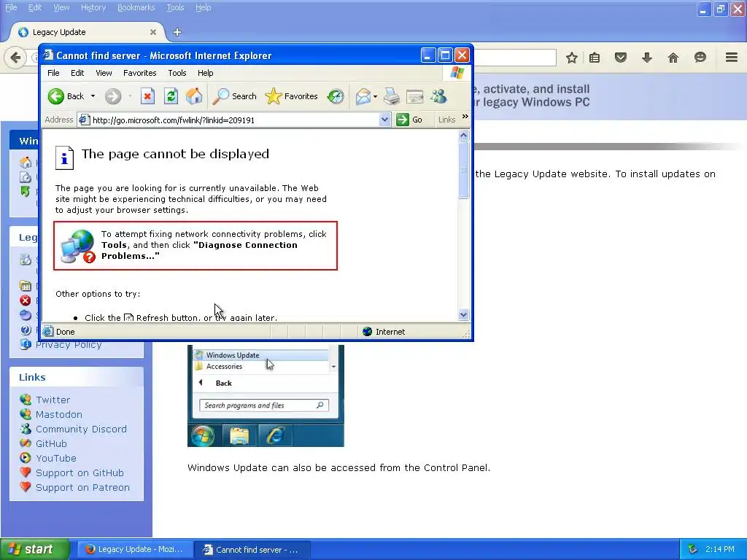Click IE scrollbar down arrow

(463, 315)
